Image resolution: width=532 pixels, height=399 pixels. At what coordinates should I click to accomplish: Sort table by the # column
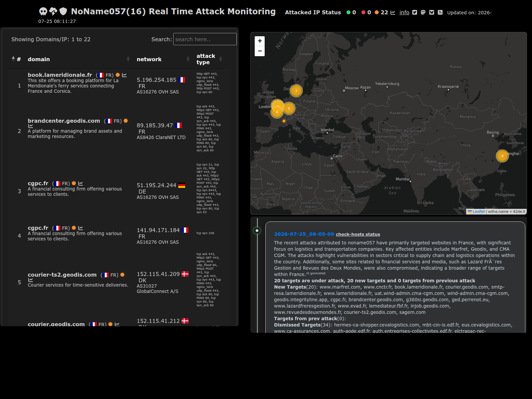[x=16, y=59]
